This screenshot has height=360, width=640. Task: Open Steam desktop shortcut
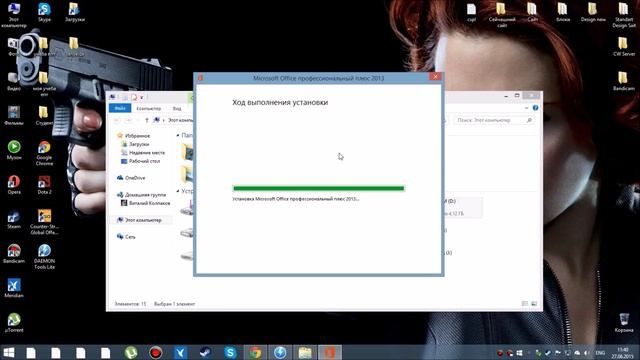tap(14, 219)
